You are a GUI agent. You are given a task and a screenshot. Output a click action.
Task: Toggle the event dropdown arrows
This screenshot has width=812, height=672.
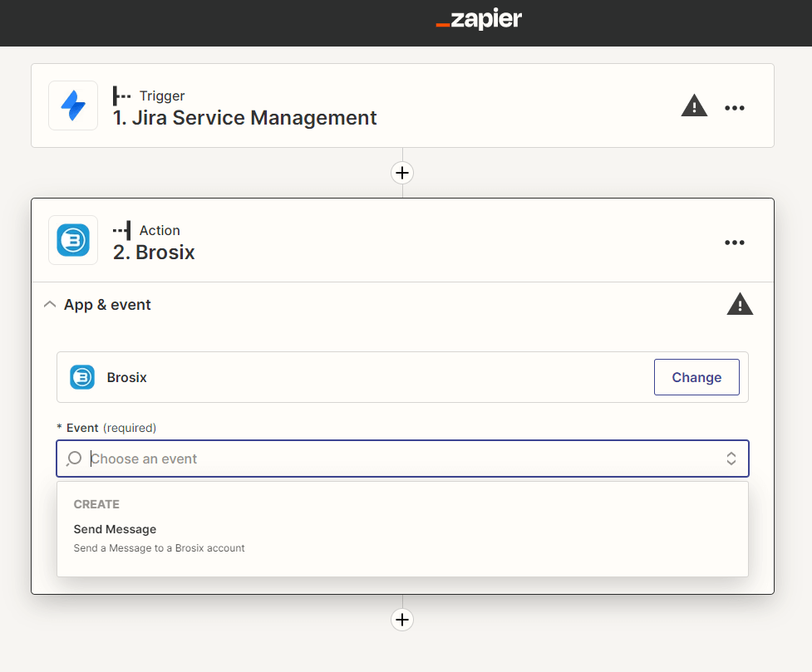pyautogui.click(x=731, y=459)
